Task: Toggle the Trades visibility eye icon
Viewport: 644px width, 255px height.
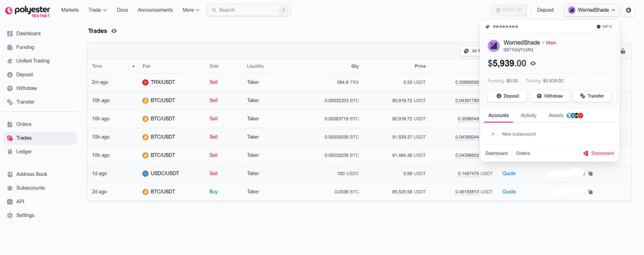Action: pos(114,31)
